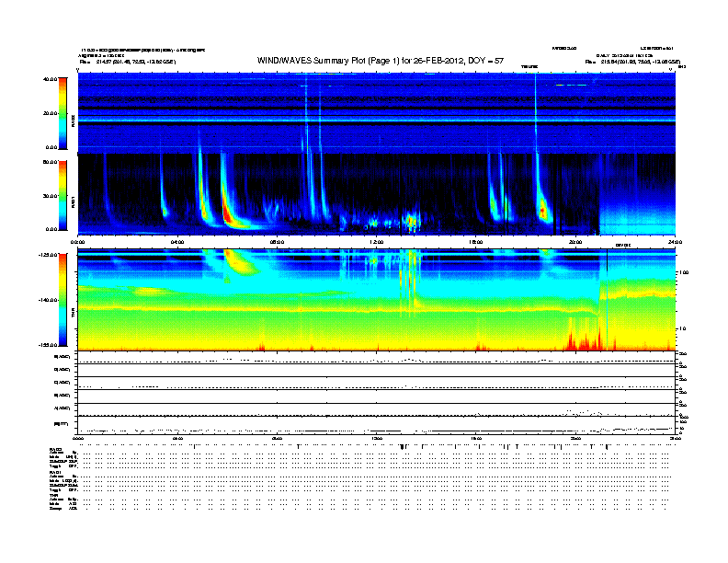Click the 10 tick on TNR right axis

[684, 329]
